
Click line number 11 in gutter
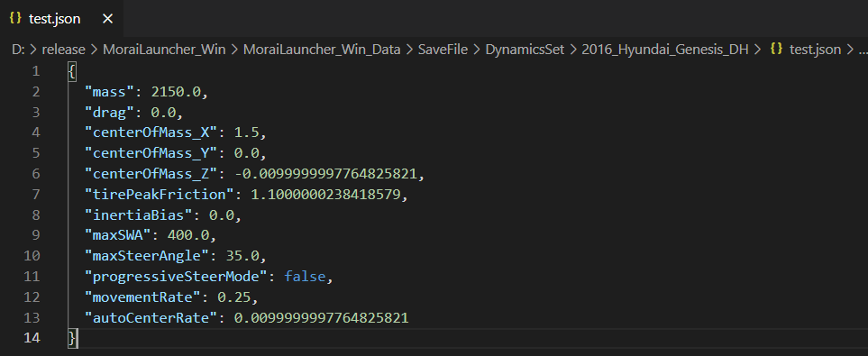[32, 277]
